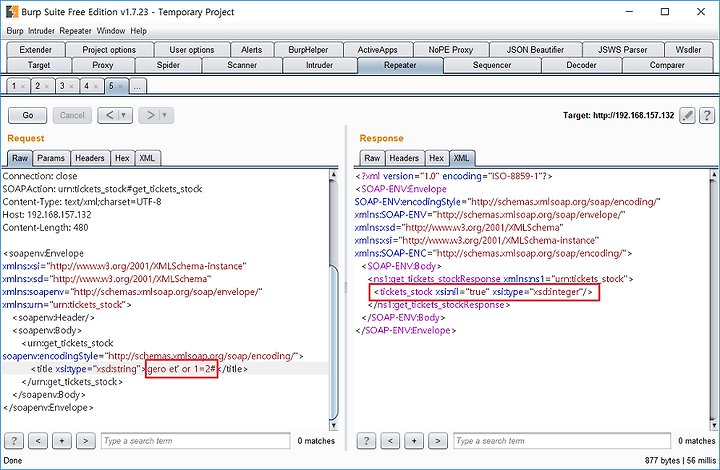The height and width of the screenshot is (470, 720).
Task: Open back history dropdown arrow
Action: pyautogui.click(x=124, y=115)
